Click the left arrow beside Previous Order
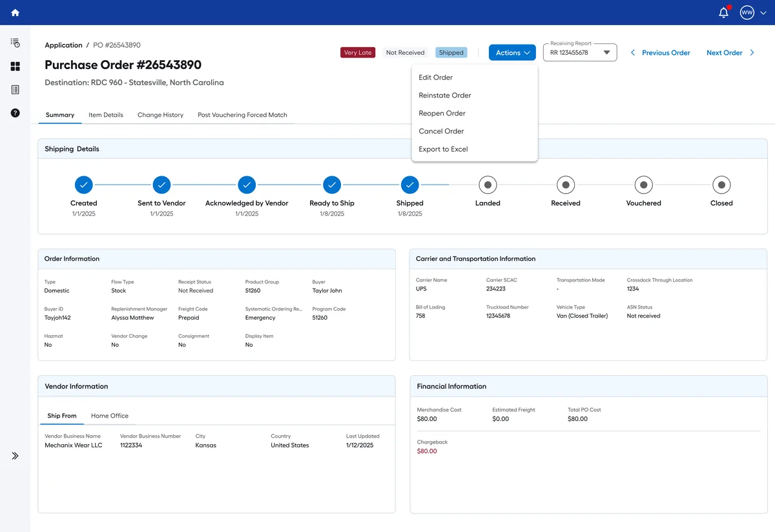 (x=633, y=53)
